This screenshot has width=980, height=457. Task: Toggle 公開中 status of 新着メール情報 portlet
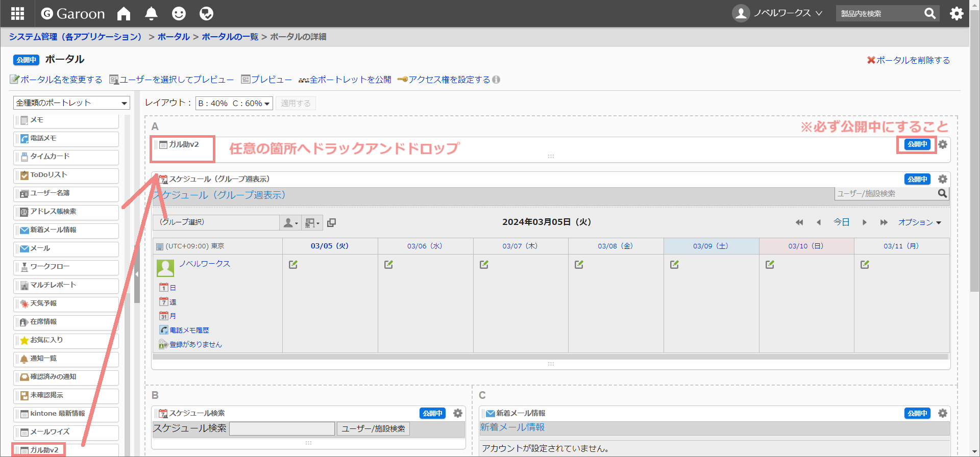point(917,413)
